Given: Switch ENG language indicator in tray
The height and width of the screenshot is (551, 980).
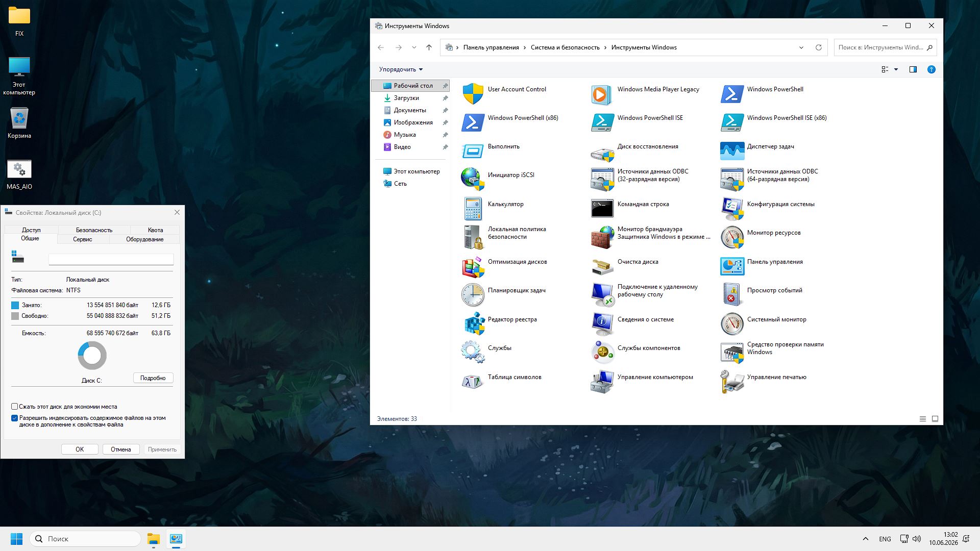Looking at the screenshot, I should 885,539.
